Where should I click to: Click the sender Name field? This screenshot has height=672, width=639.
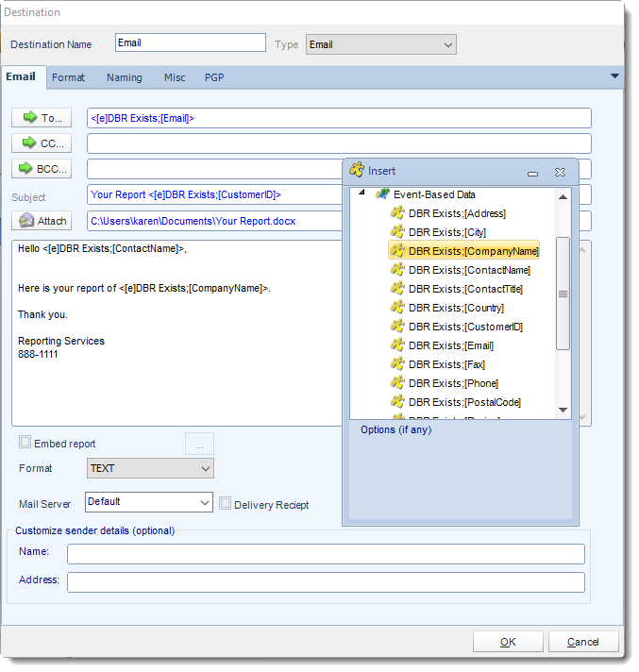click(326, 554)
